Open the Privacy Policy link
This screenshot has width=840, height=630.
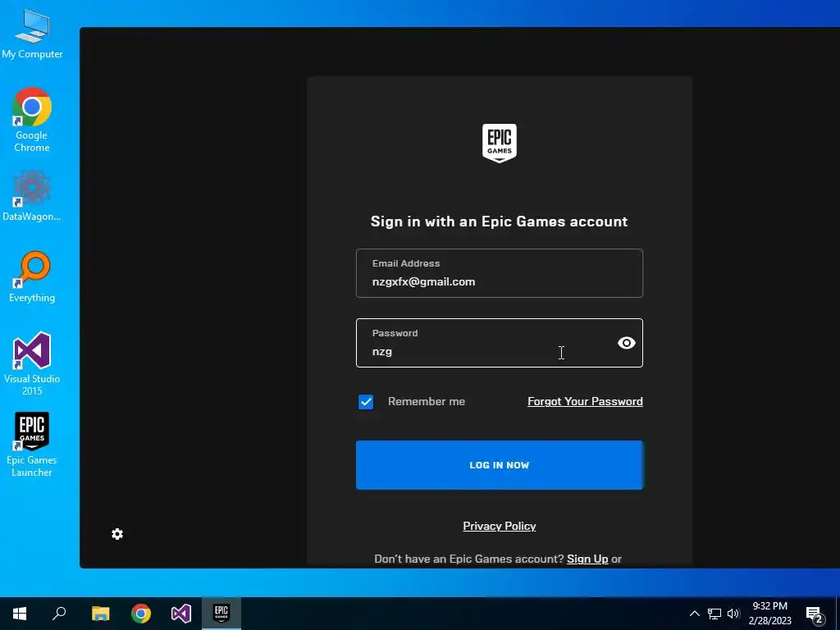[x=500, y=526]
